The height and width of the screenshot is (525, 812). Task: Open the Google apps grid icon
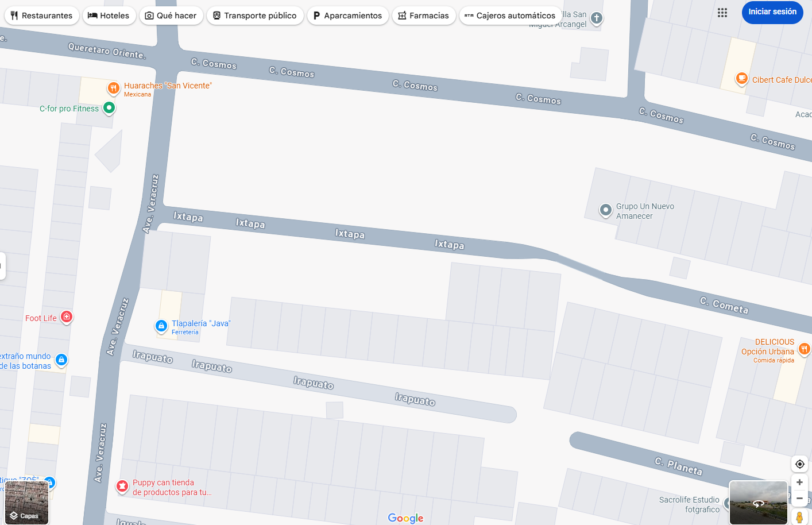(722, 13)
